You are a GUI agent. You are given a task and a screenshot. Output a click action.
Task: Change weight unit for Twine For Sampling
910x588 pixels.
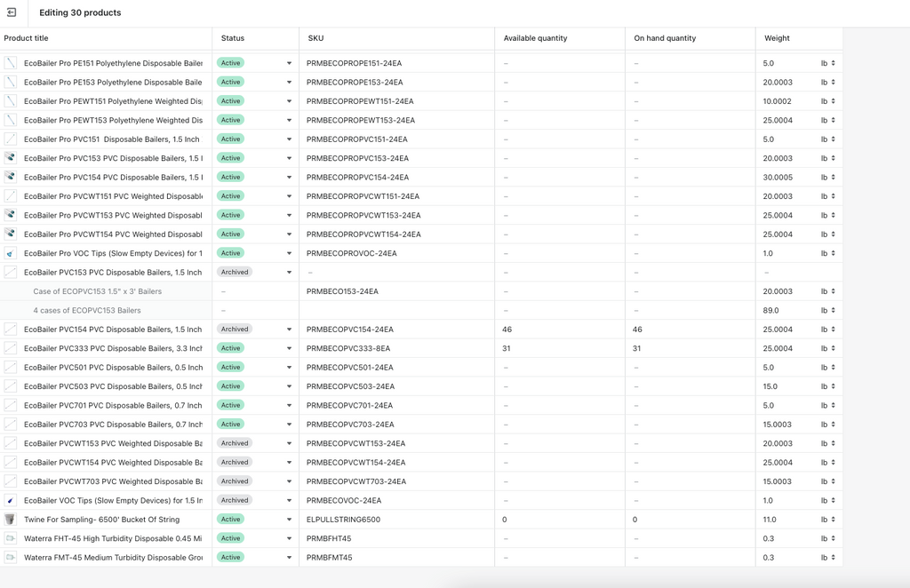(x=827, y=520)
